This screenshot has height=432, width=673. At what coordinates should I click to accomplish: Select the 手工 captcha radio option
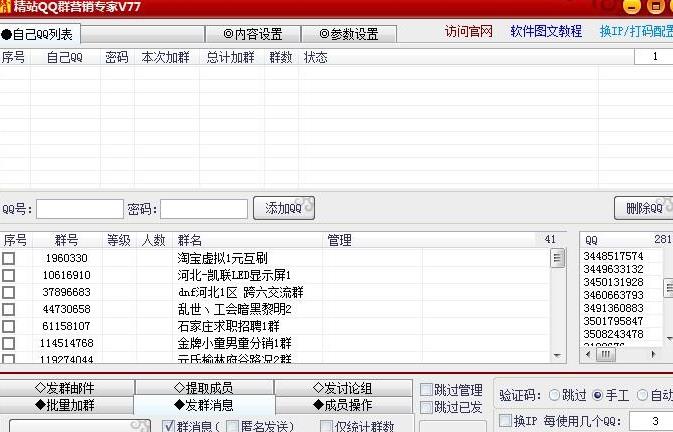click(x=597, y=395)
